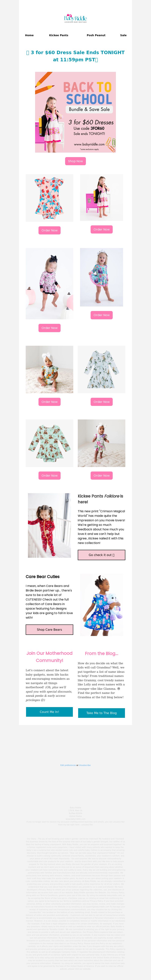Order the purple print dress with hula hoop
This screenshot has height=980, width=151.
pos(102,315)
